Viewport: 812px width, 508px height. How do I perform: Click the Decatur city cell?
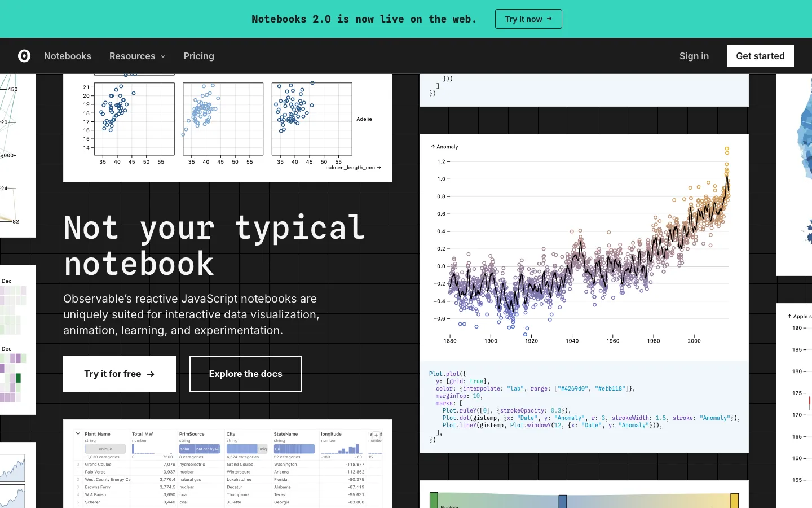point(234,487)
